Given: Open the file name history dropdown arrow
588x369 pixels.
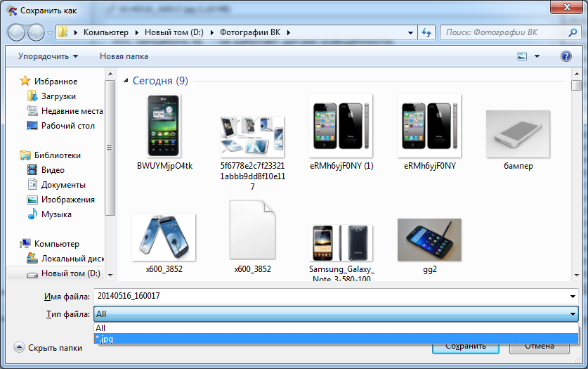Looking at the screenshot, I should (x=573, y=297).
